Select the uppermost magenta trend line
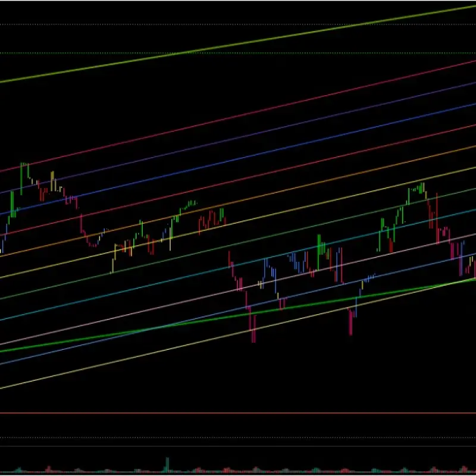 238,114
